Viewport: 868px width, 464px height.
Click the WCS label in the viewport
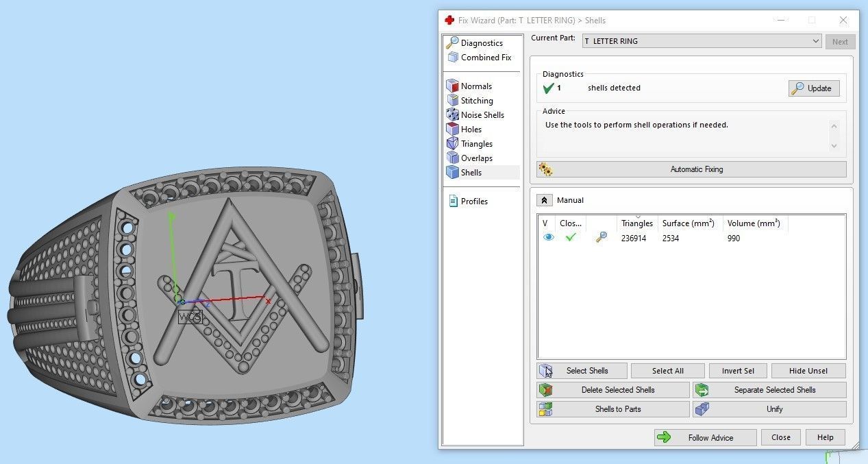190,317
